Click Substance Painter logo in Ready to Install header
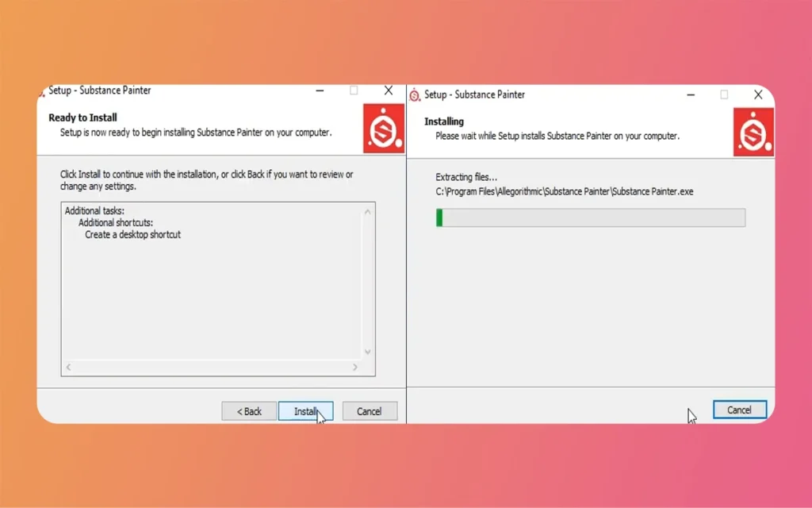 (x=384, y=128)
